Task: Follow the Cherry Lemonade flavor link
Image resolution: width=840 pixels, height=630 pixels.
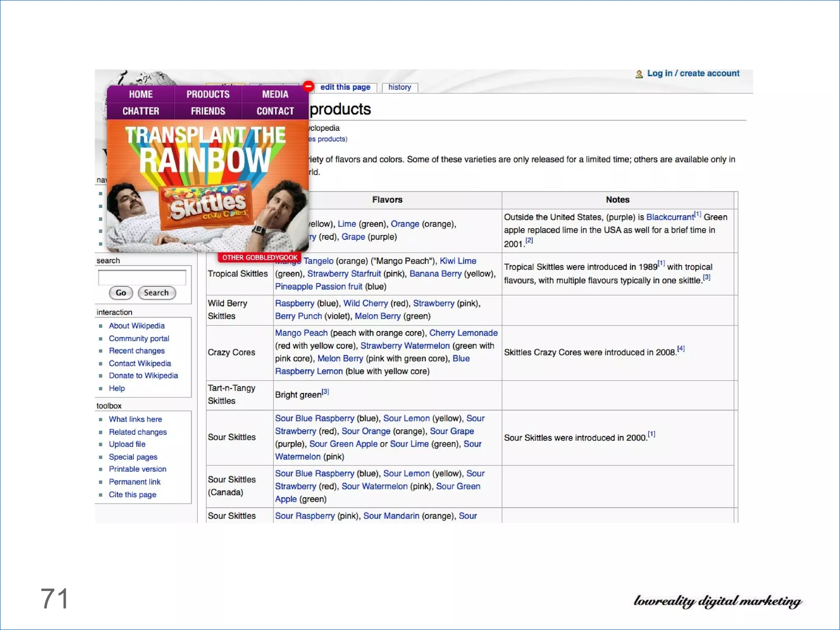Action: 463,333
